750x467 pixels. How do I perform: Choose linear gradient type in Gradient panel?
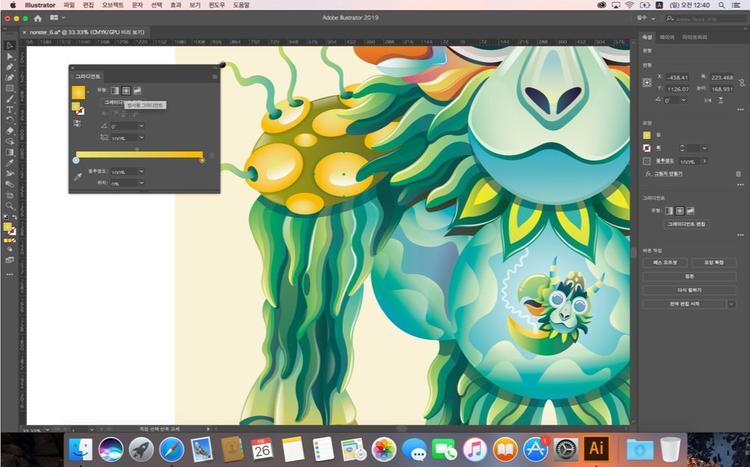tap(115, 90)
